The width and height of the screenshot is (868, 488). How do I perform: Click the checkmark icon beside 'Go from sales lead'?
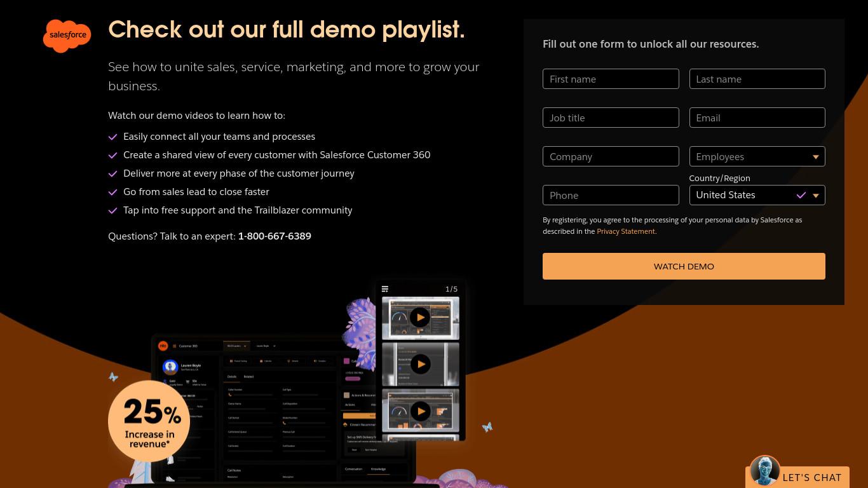point(112,193)
